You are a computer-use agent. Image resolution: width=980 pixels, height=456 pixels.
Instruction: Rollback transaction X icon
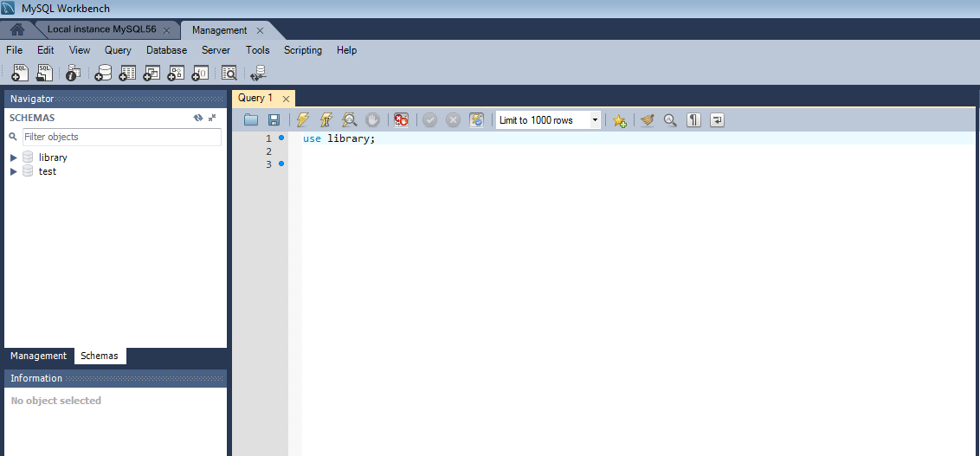[x=453, y=120]
